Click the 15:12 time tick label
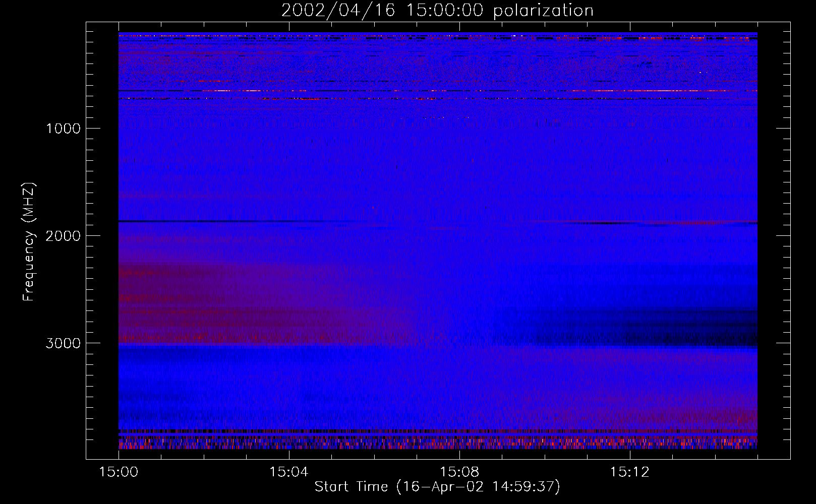This screenshot has width=816, height=504. tap(629, 472)
